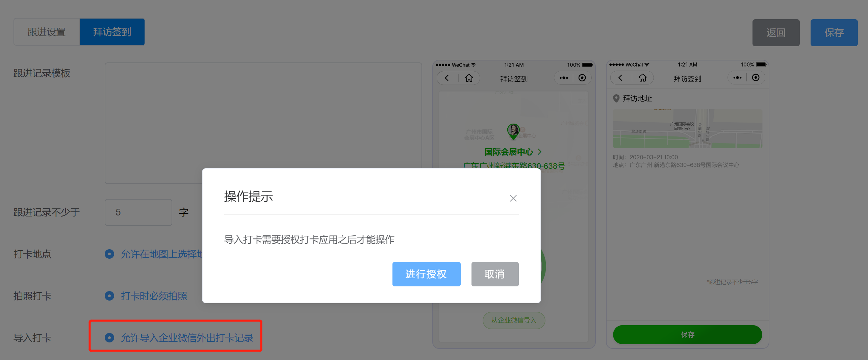Tap home icon in second phone preview
The height and width of the screenshot is (360, 868).
click(x=642, y=78)
